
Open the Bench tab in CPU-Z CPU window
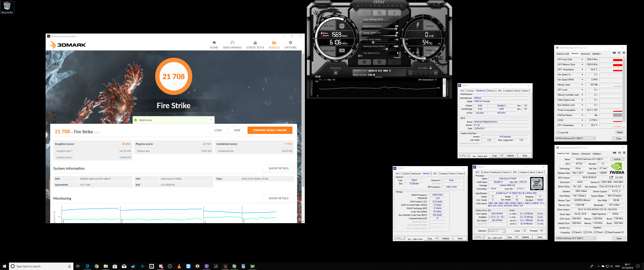coord(532,172)
